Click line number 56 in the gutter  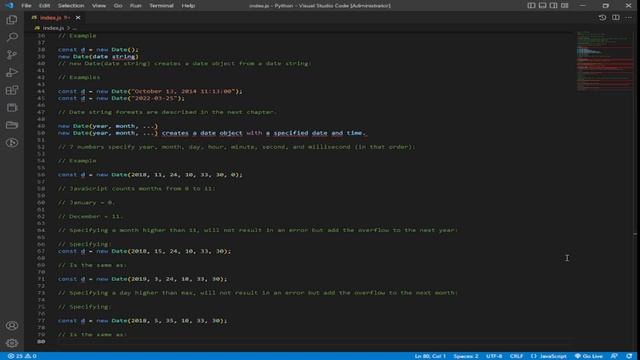(x=41, y=175)
